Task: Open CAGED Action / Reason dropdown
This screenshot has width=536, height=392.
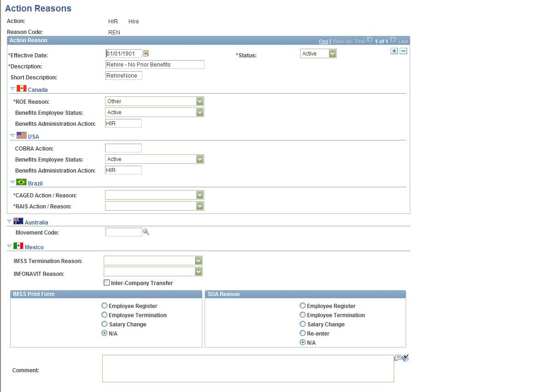Action: pos(155,195)
